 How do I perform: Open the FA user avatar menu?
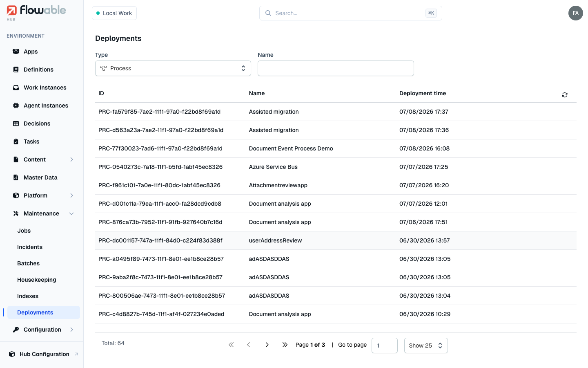tap(576, 13)
